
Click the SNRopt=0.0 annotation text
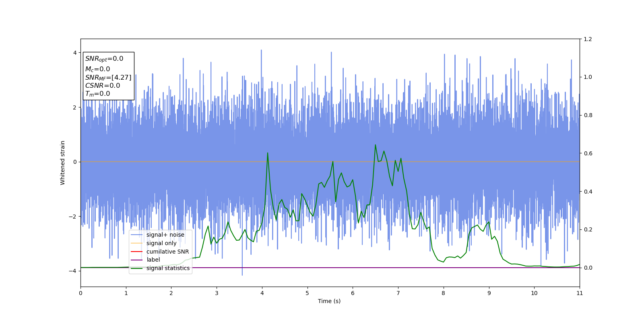click(104, 59)
